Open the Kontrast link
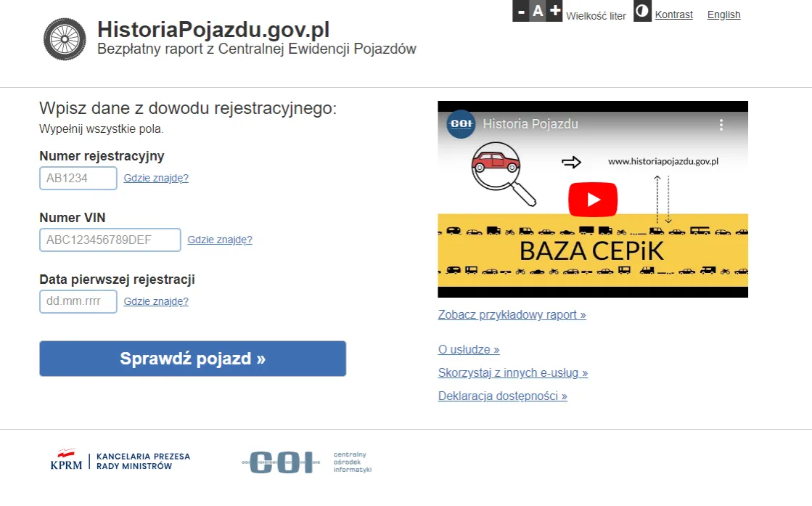 (673, 15)
